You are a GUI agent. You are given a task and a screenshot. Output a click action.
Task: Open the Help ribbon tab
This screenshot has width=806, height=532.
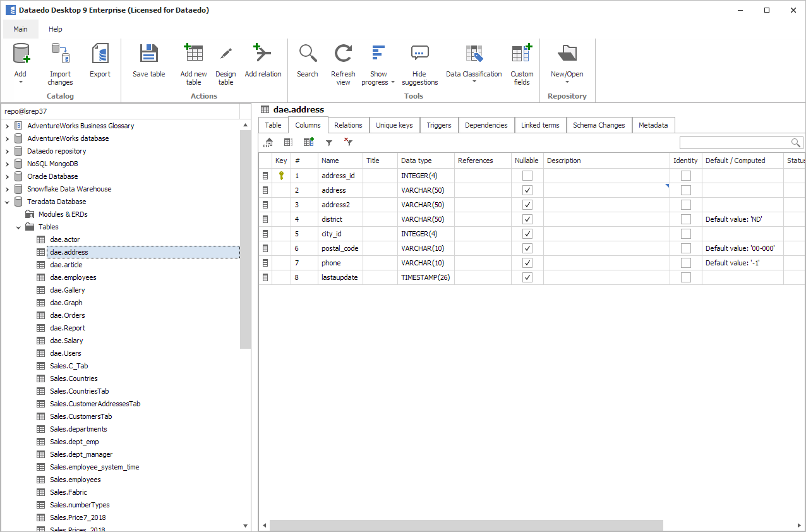point(56,29)
